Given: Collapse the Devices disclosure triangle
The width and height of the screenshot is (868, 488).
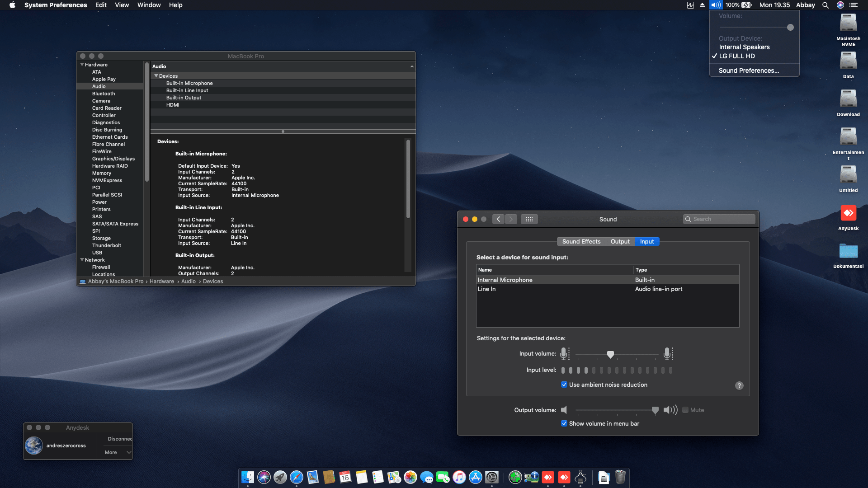Looking at the screenshot, I should pos(156,75).
